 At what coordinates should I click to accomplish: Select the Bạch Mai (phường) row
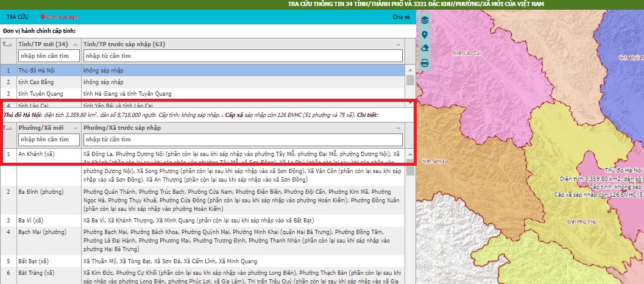pyautogui.click(x=202, y=241)
